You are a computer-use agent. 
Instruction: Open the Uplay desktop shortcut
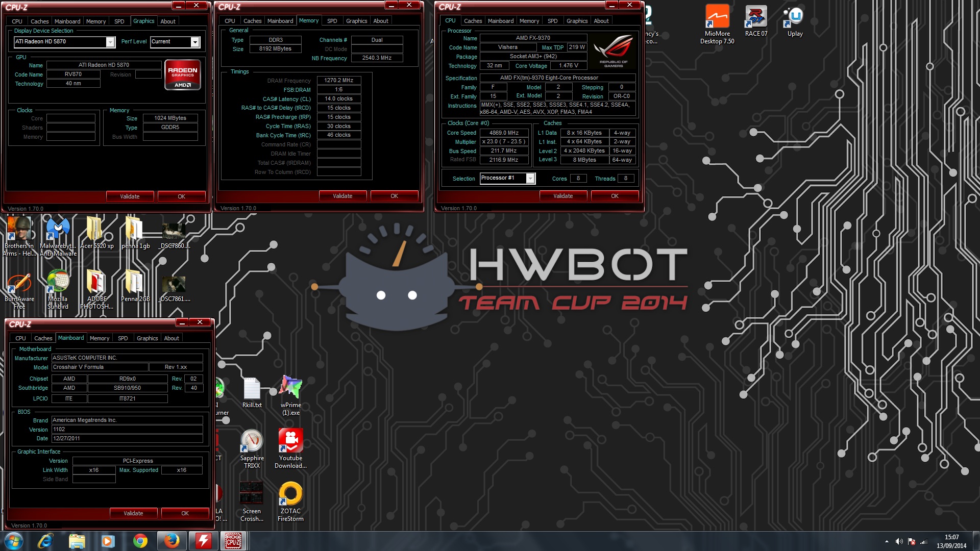(795, 21)
